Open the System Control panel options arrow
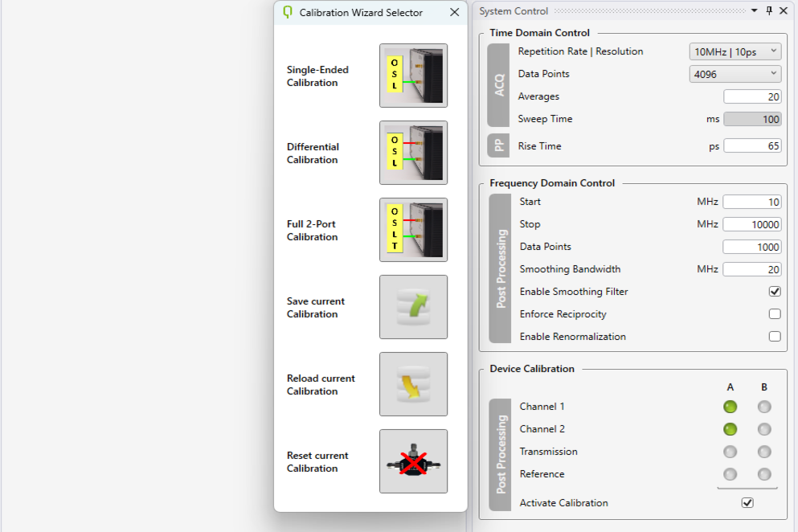Viewport: 798px width, 532px height. tap(755, 11)
